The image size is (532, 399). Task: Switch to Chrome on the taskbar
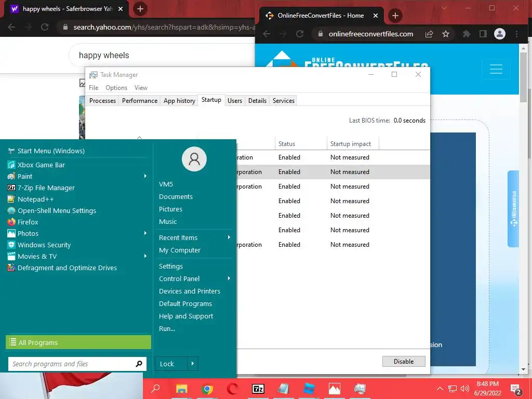pyautogui.click(x=207, y=389)
